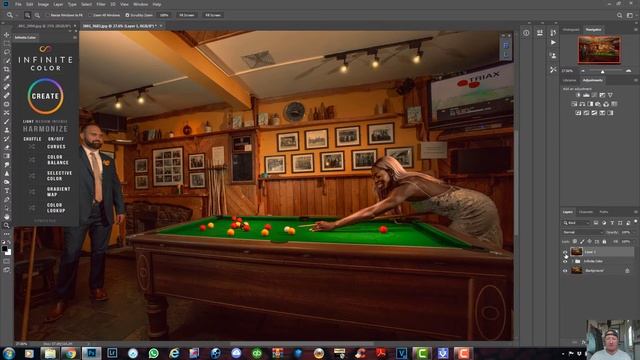This screenshot has width=640, height=360.
Task: Open the scissors tool presets panel icon
Action: tap(553, 70)
